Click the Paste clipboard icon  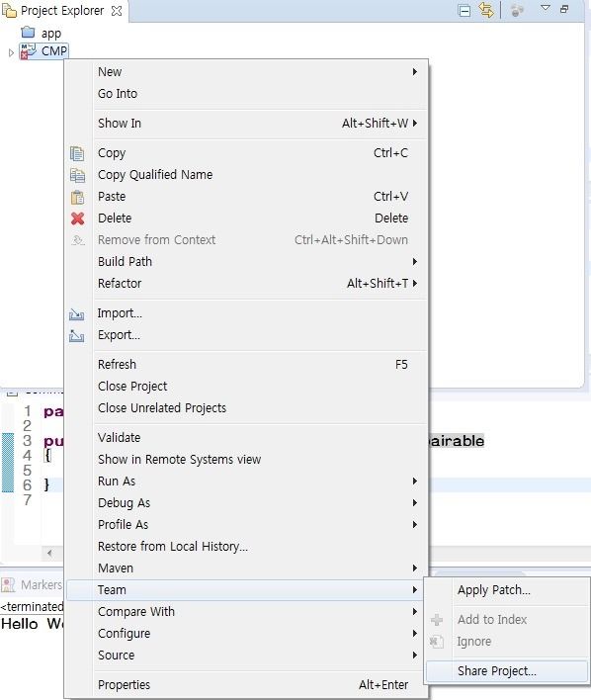[x=77, y=197]
